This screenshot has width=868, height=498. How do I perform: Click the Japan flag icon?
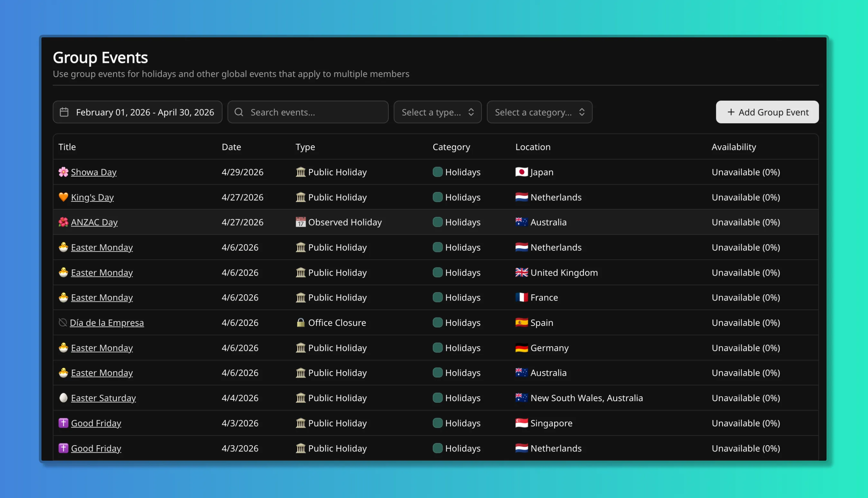click(521, 172)
